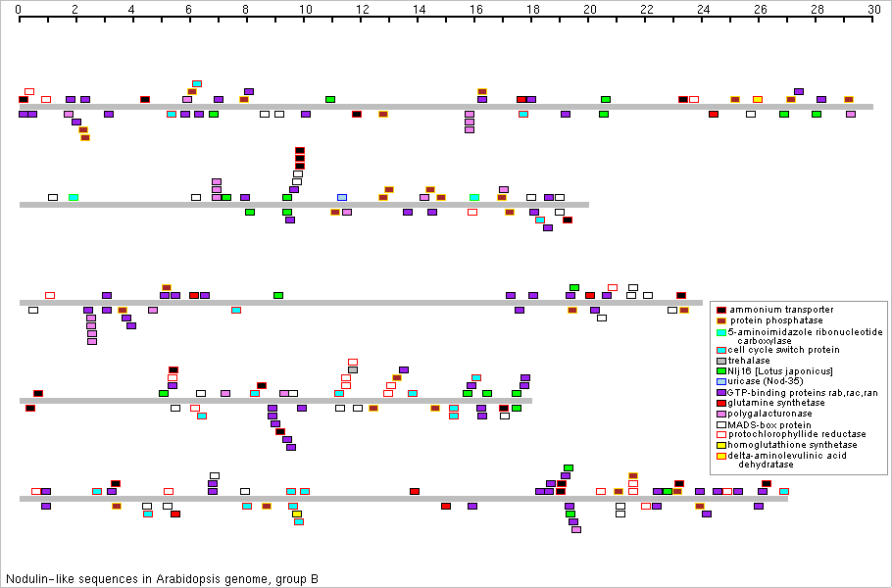The image size is (892, 588).
Task: Select the 5-aminoimidazole ribonucleotide carboxylase legend swatch
Action: pos(721,332)
